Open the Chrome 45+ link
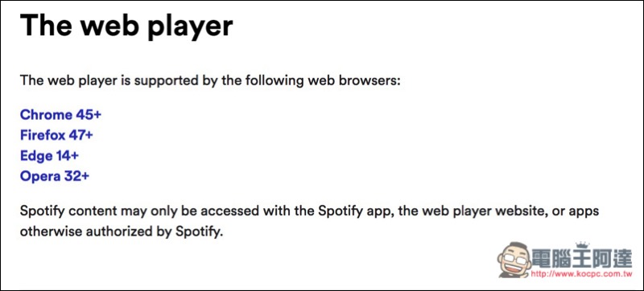This screenshot has width=644, height=291. pos(60,115)
